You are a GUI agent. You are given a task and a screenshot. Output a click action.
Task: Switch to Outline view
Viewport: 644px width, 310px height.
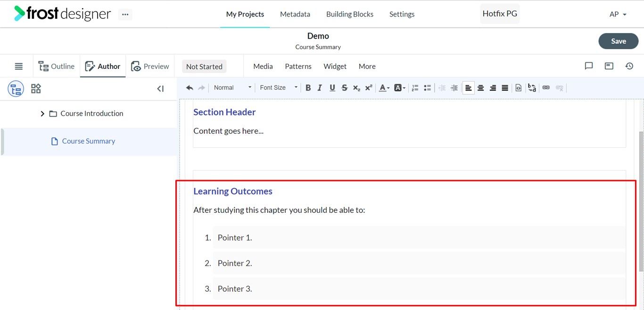click(57, 67)
